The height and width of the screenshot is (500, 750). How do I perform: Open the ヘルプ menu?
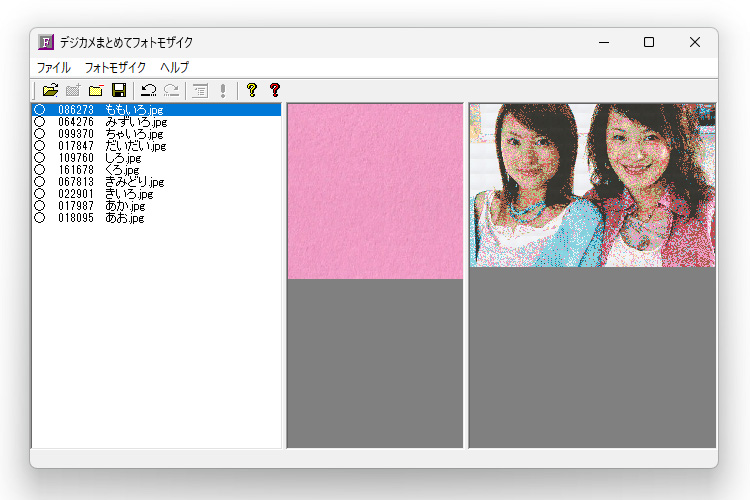point(174,68)
